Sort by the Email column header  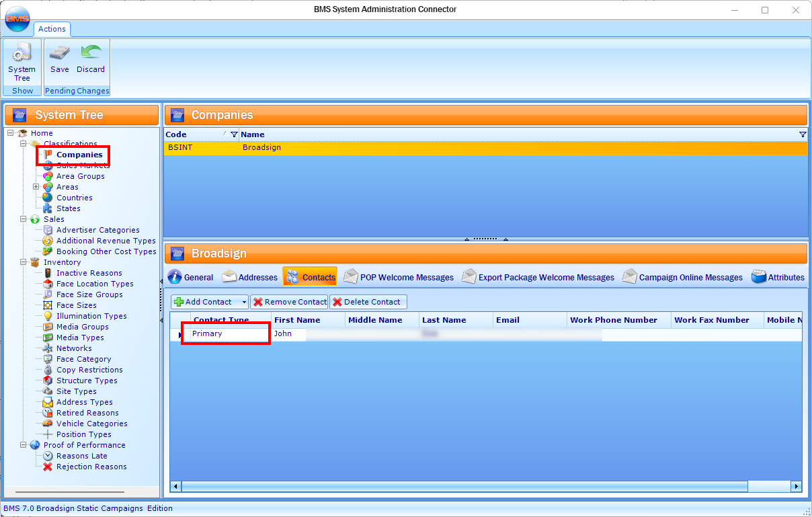[x=530, y=320]
